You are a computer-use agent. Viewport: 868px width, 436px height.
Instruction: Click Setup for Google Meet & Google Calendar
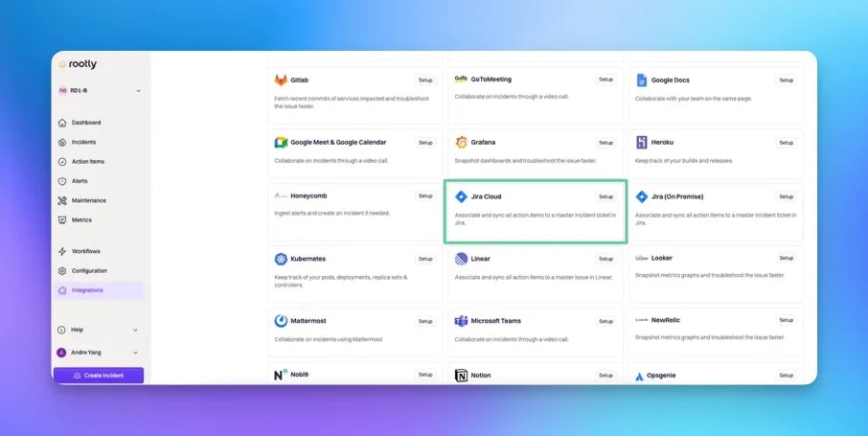pyautogui.click(x=425, y=143)
